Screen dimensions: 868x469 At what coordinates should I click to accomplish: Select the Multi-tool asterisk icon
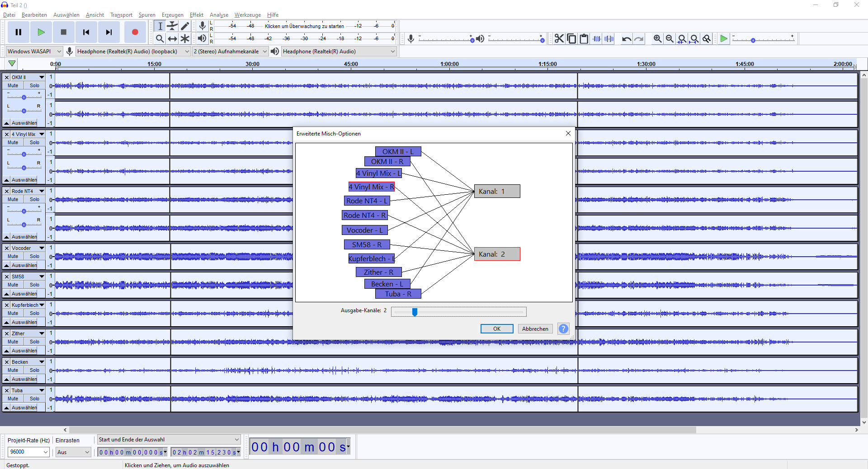(x=185, y=39)
